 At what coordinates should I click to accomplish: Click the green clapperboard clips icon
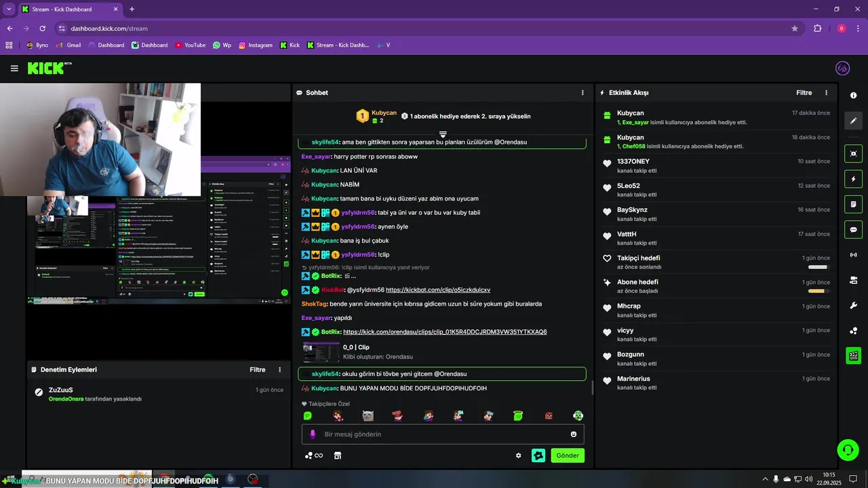[x=854, y=355]
